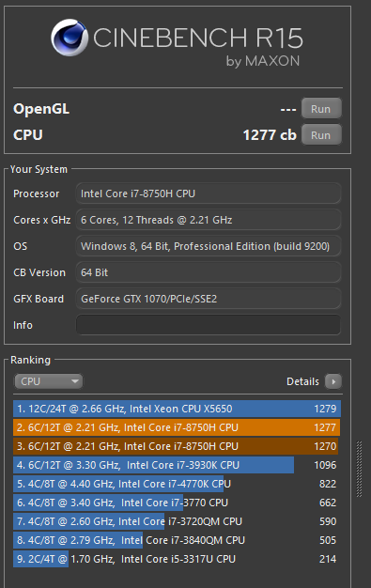Viewport: 371px width, 588px height.
Task: Click the vertical panel divider grip
Action: [x=359, y=469]
